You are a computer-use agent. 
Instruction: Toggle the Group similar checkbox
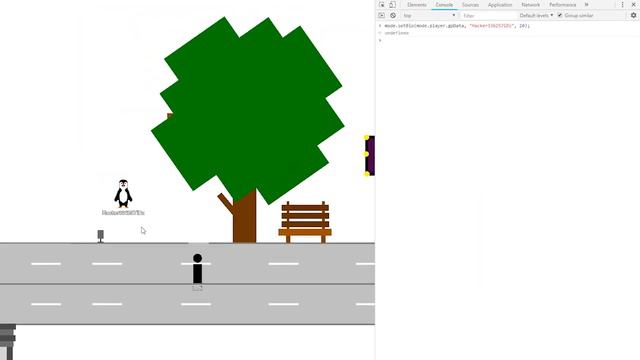click(560, 16)
